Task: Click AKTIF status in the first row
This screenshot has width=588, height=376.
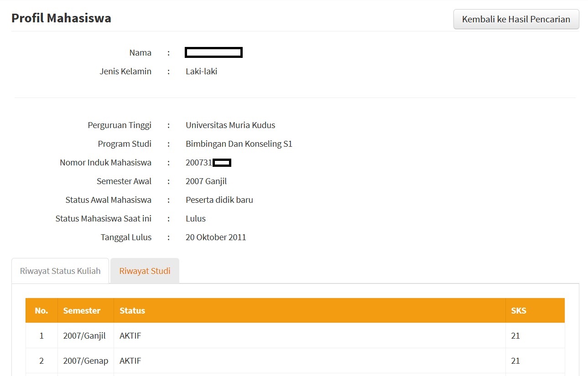Action: tap(130, 335)
